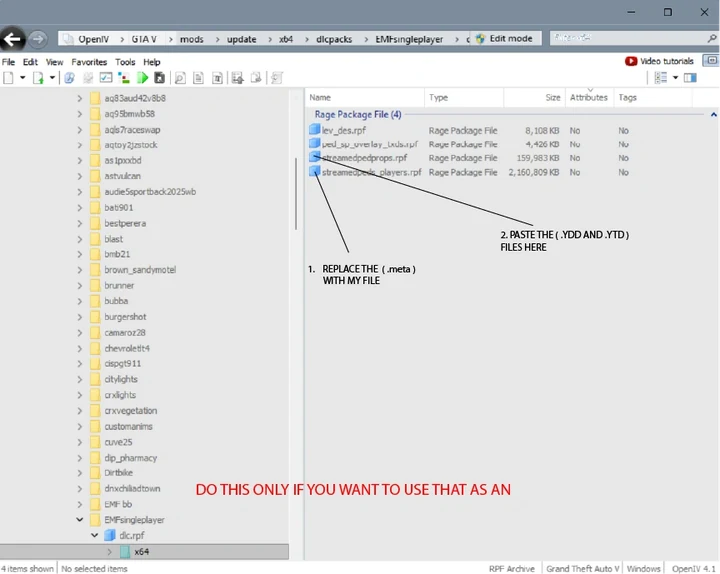Open the Help menu
Screen dimensions: 720x574
(x=152, y=62)
